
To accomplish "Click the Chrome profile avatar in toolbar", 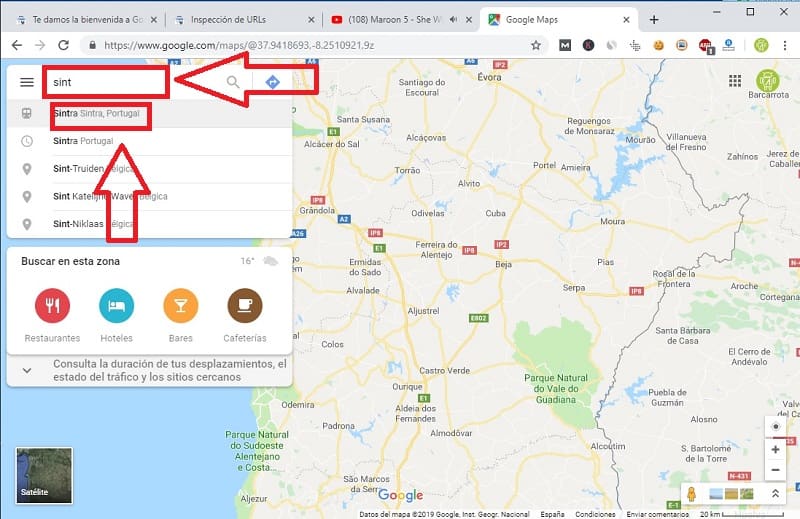I will tap(761, 45).
